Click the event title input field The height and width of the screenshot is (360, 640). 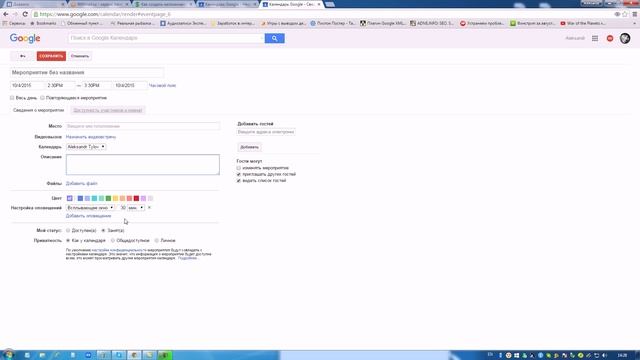[x=87, y=73]
